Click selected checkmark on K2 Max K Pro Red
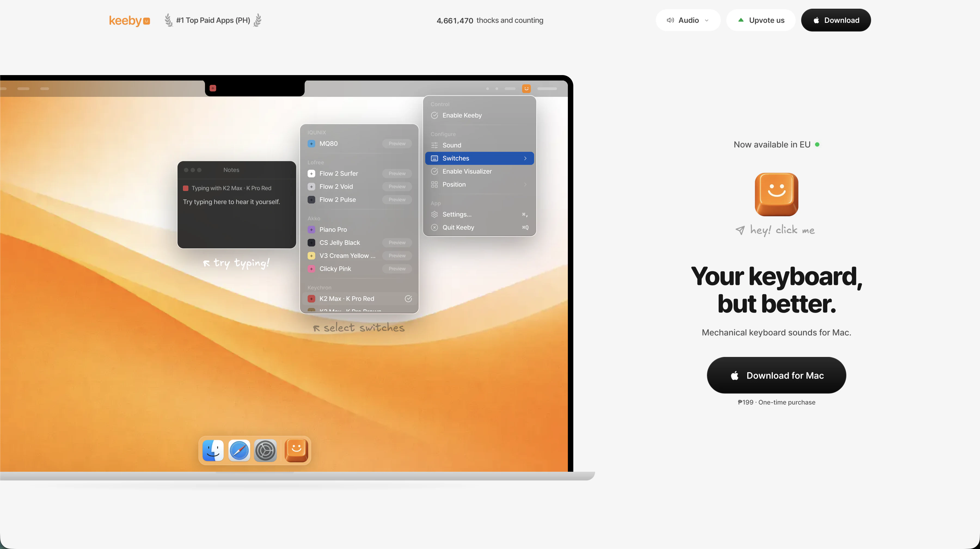This screenshot has height=549, width=980. (408, 299)
